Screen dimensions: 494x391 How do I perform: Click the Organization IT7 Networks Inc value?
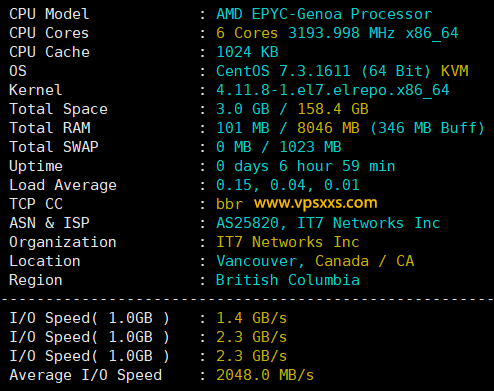288,242
